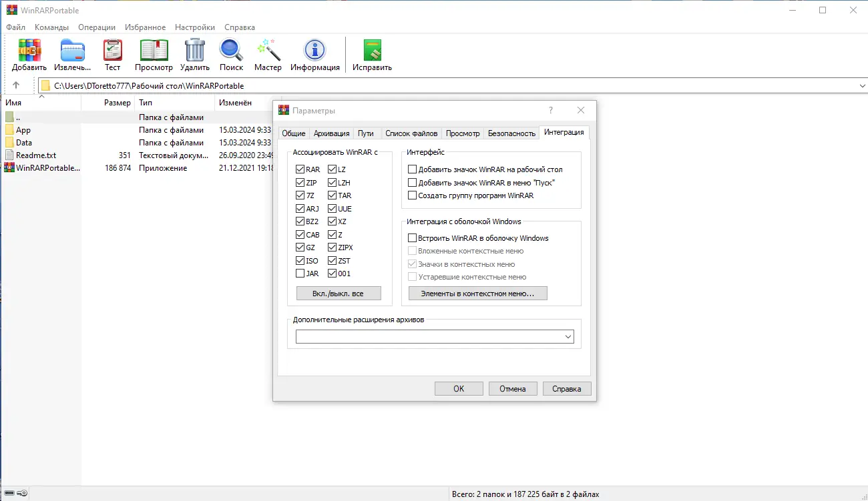
Task: Enable the JAR association checkbox
Action: 300,274
